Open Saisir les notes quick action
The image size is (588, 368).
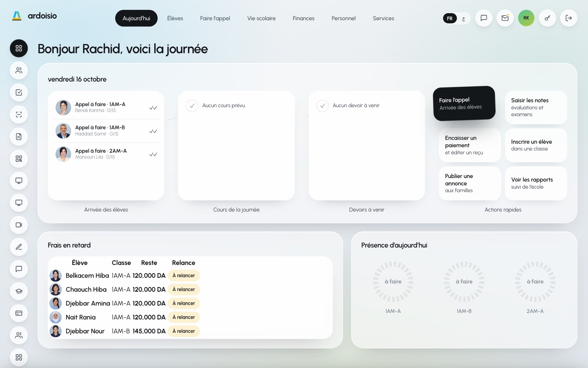click(x=536, y=107)
